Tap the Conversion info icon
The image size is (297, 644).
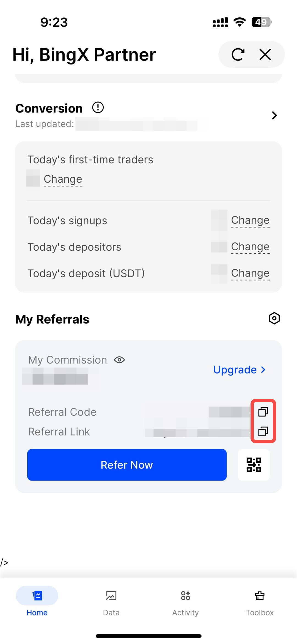pyautogui.click(x=98, y=108)
